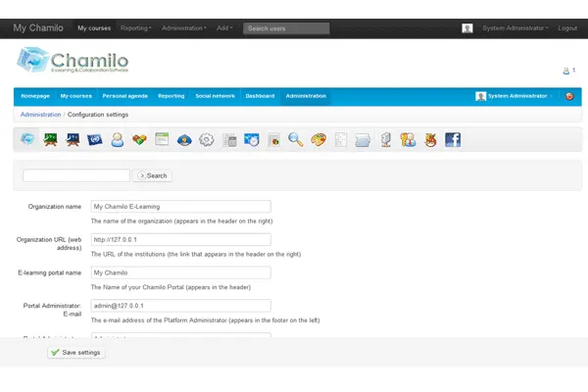588x392 pixels.
Task: Open the System Administrator dropdown in top bar
Action: 515,28
